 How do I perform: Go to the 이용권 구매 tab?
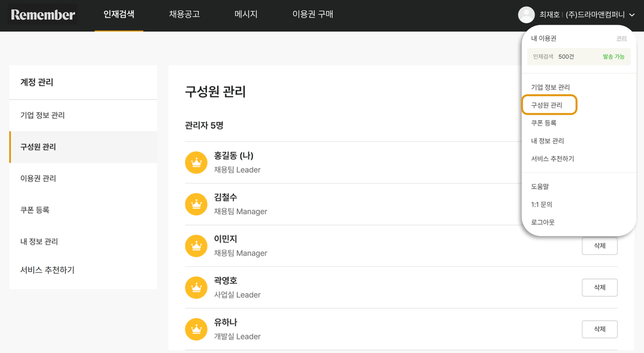313,14
